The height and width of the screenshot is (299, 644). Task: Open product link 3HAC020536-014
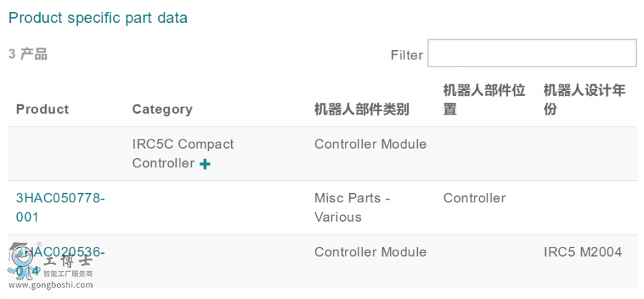[x=60, y=261]
